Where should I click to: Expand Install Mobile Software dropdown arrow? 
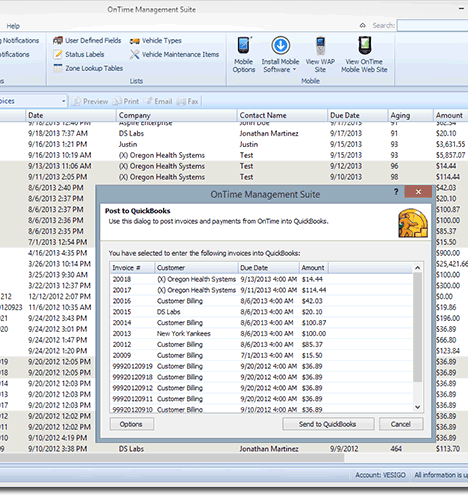[295, 70]
